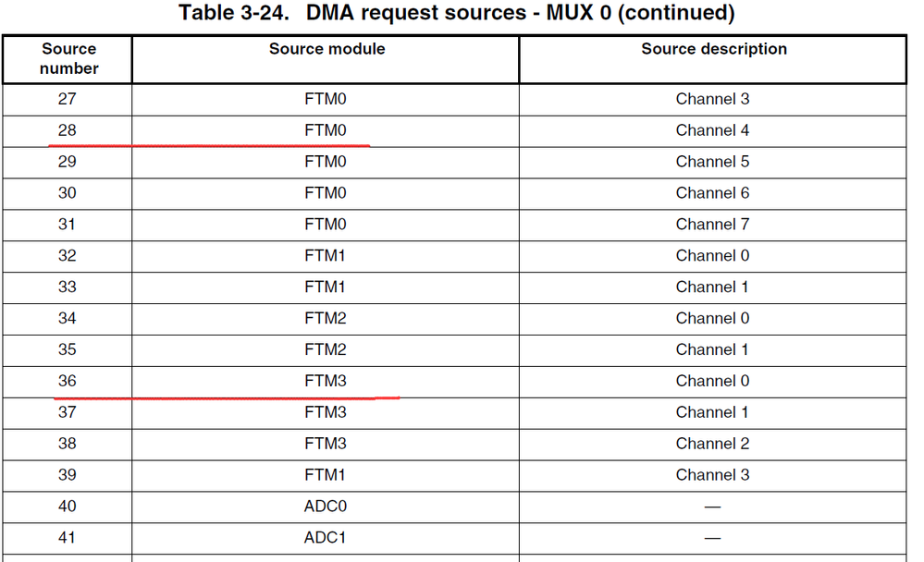Select source number 35 cell

pyautogui.click(x=67, y=350)
